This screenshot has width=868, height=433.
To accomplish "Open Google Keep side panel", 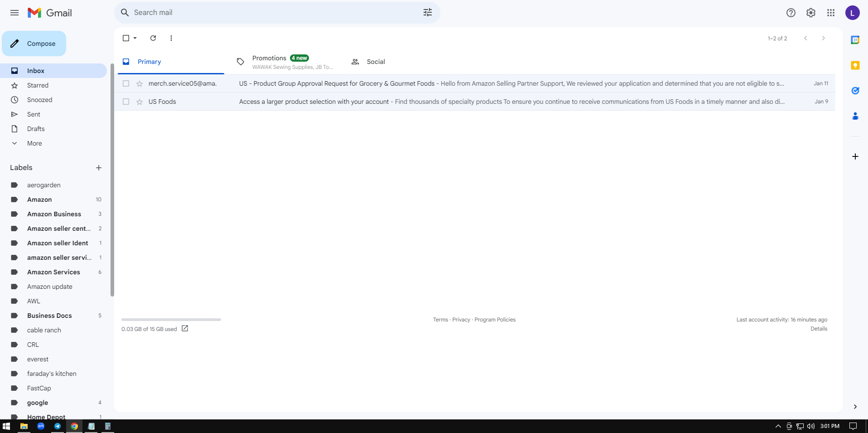I will pos(855,65).
